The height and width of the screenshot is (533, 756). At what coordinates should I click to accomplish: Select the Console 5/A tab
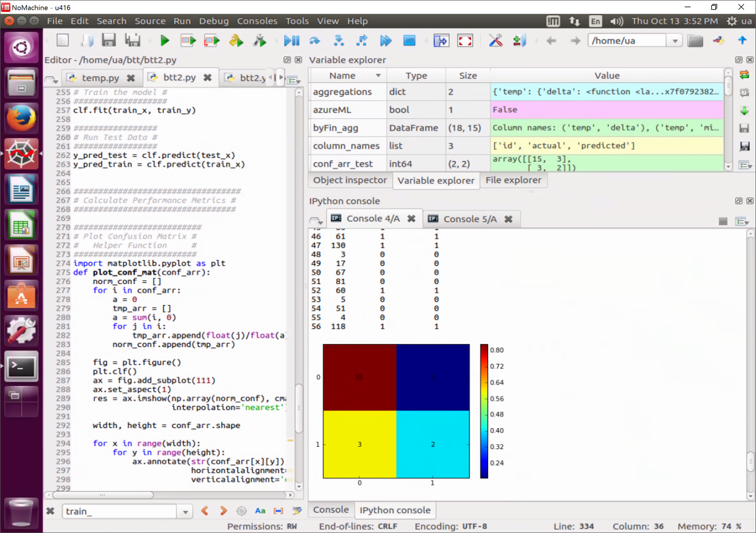pos(470,219)
